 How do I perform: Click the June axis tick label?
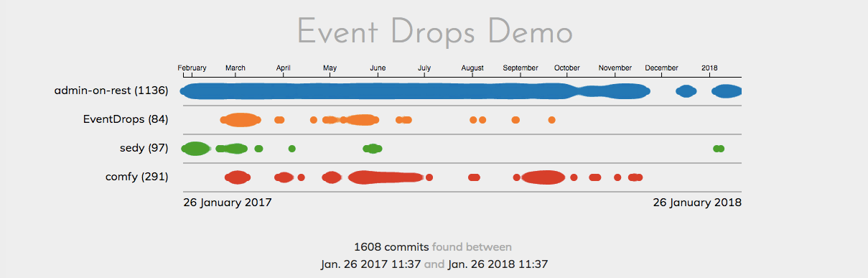click(378, 68)
